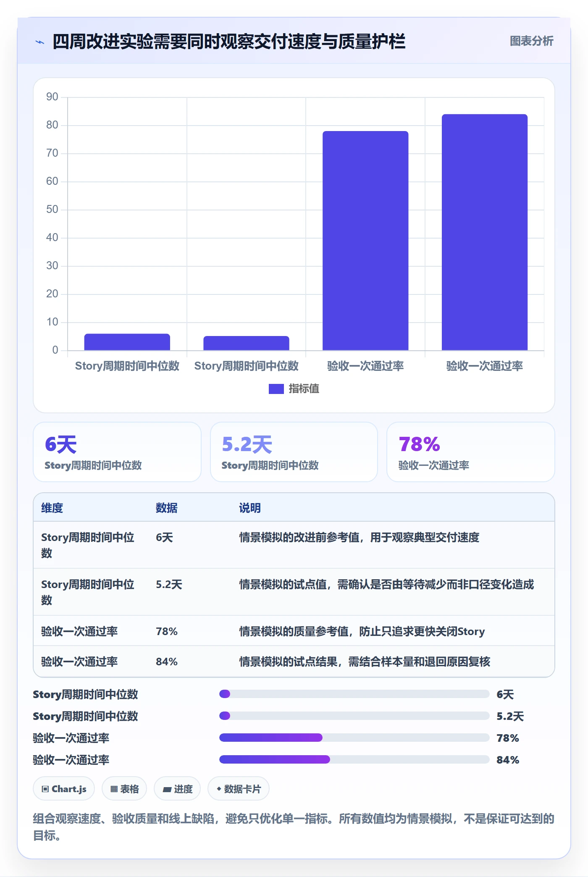Select the taller 验收一次通过率 bar in the chart
The width and height of the screenshot is (588, 877).
(484, 232)
